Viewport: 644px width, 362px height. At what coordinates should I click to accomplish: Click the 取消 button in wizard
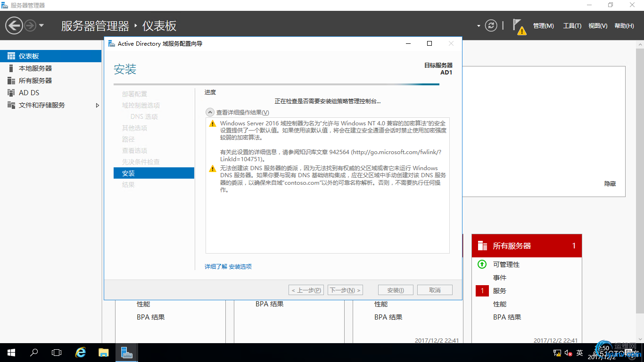(435, 290)
